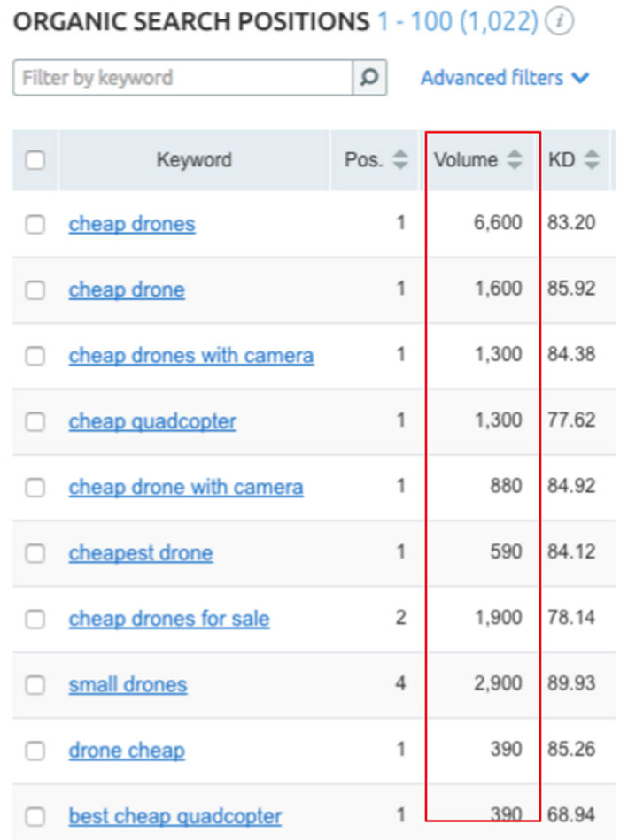Open the cheap quadcopter keyword link
The height and width of the screenshot is (840, 620).
(154, 420)
